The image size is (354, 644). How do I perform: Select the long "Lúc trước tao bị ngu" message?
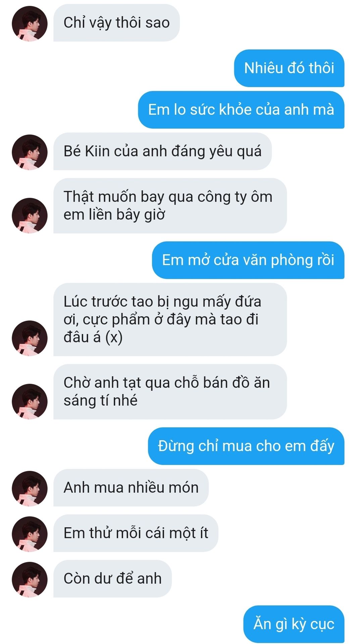click(170, 319)
